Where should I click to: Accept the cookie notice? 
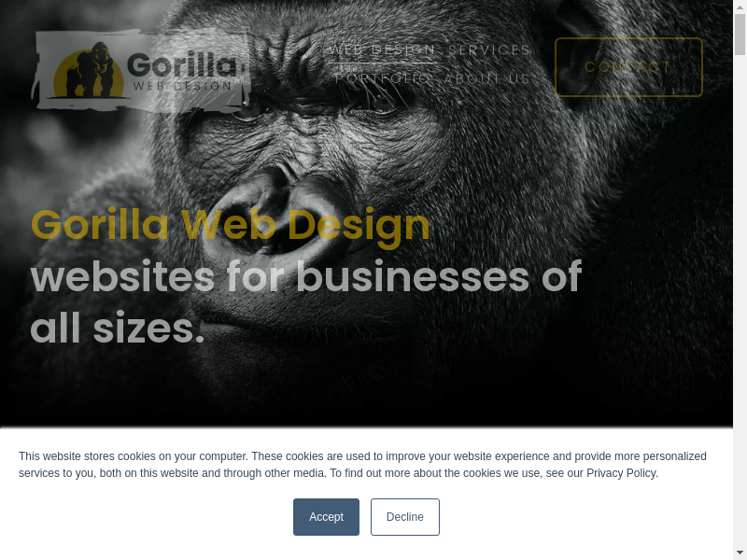pos(326,517)
